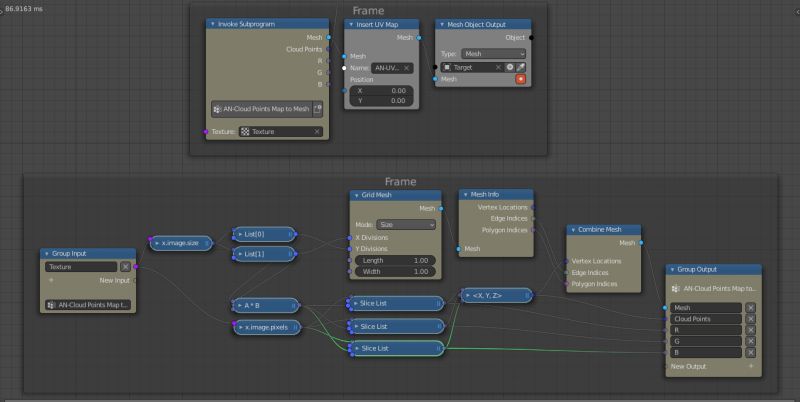800x402 pixels.
Task: Adjust Position X value 0.00
Action: [x=382, y=91]
